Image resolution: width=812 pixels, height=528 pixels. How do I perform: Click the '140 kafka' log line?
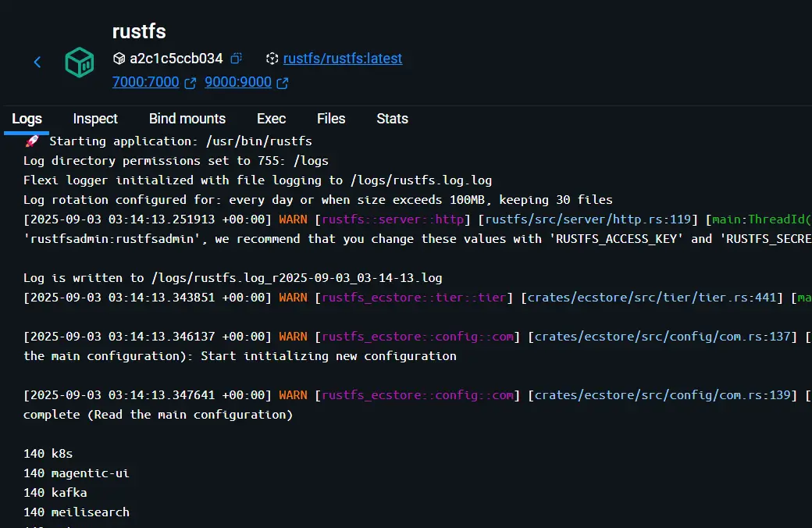(x=55, y=493)
